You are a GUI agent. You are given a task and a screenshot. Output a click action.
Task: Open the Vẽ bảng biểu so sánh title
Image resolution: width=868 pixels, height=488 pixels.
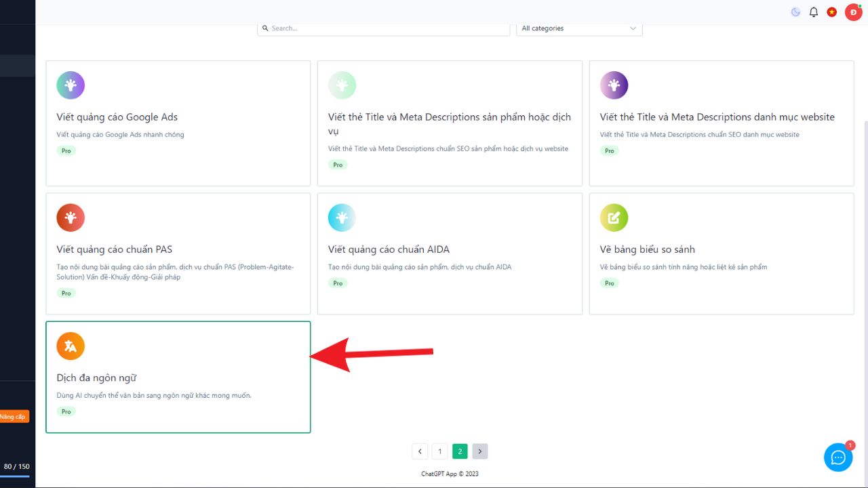tap(648, 249)
